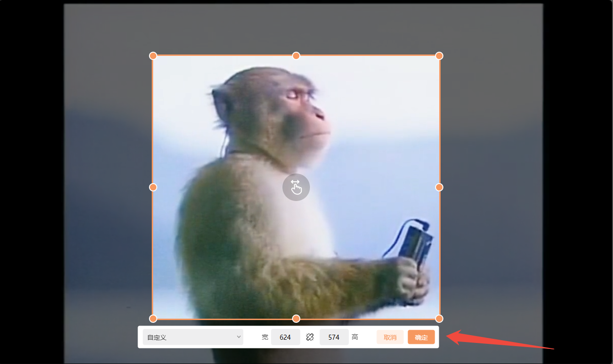This screenshot has height=364, width=613.
Task: Click the left-middle crop edge handle
Action: click(x=153, y=187)
